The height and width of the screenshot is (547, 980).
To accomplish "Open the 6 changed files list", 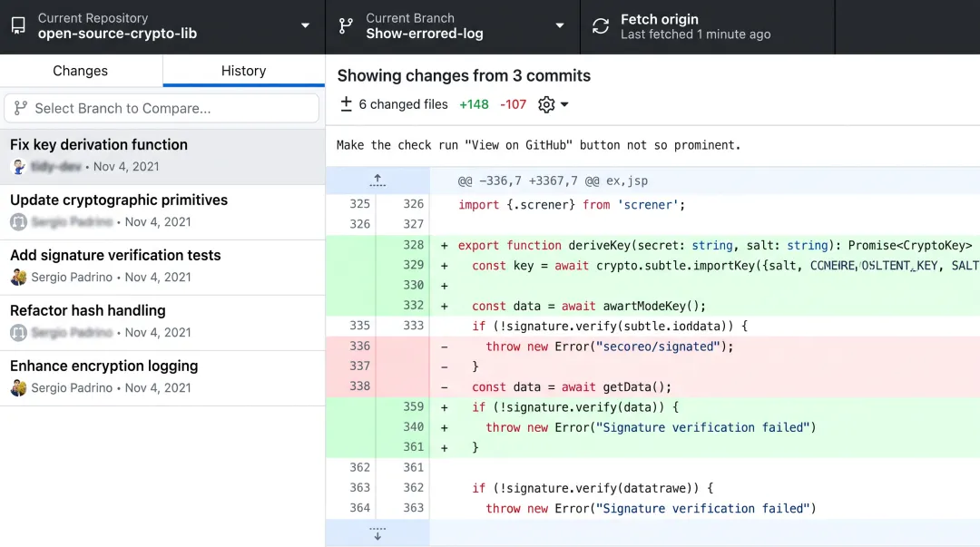I will coord(403,104).
